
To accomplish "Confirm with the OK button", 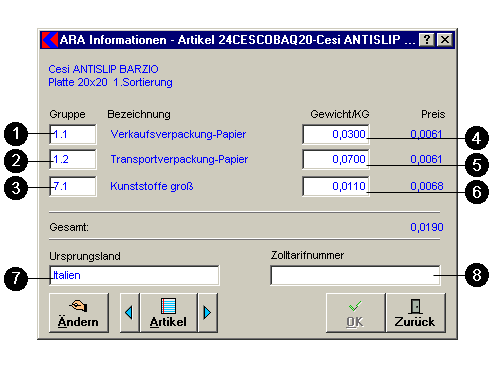I will coord(355,313).
